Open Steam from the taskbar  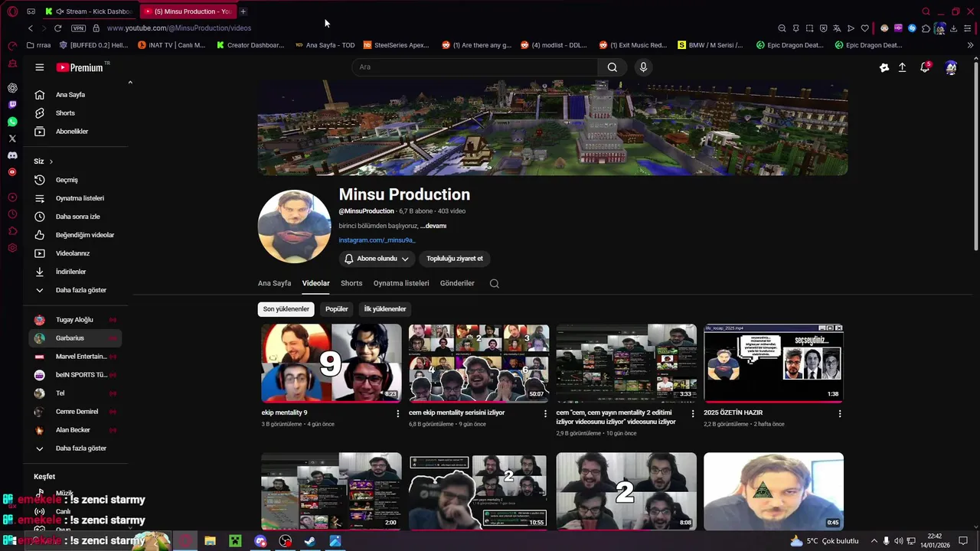pos(310,541)
